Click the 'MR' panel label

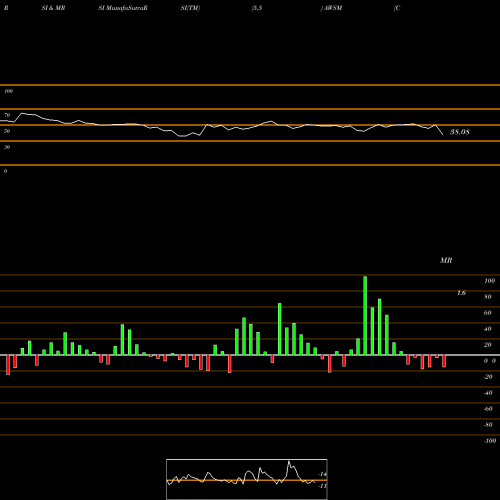[446, 260]
